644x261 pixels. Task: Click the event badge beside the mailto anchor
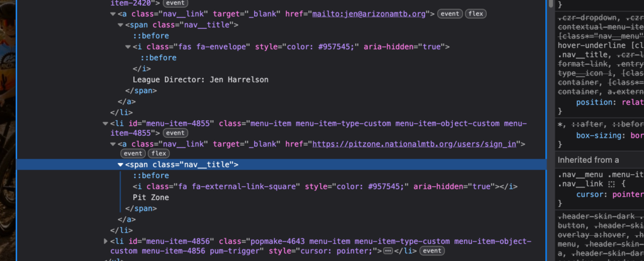coord(450,14)
